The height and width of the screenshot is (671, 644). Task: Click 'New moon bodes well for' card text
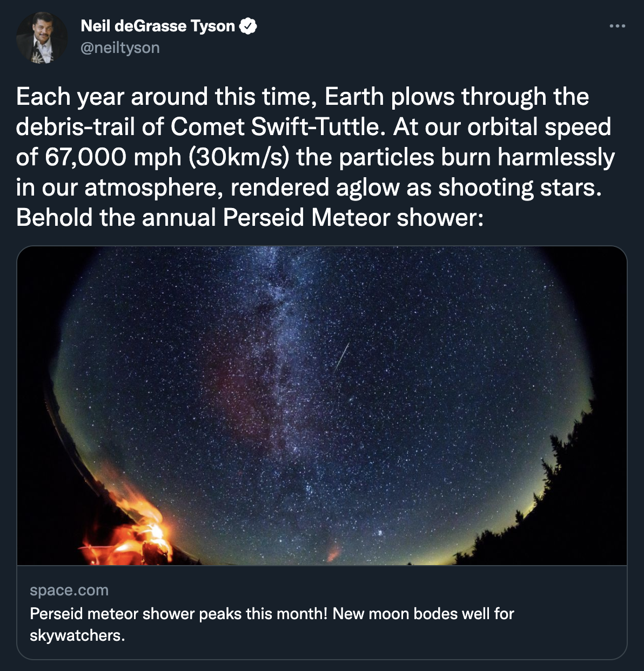tap(424, 614)
